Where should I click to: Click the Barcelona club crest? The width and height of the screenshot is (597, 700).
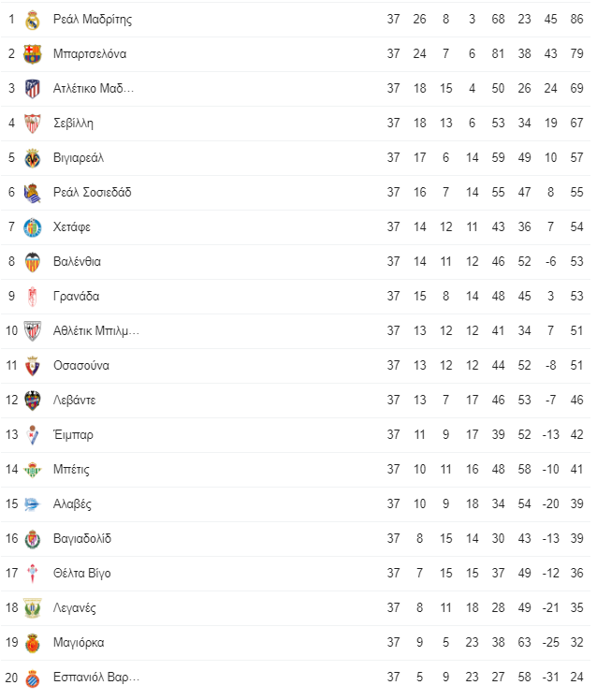pos(32,54)
